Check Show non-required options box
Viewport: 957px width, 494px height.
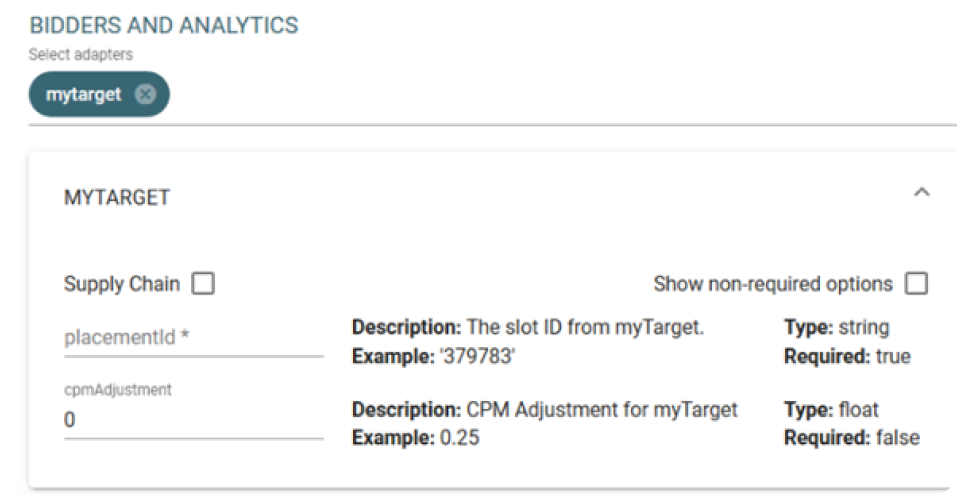916,284
